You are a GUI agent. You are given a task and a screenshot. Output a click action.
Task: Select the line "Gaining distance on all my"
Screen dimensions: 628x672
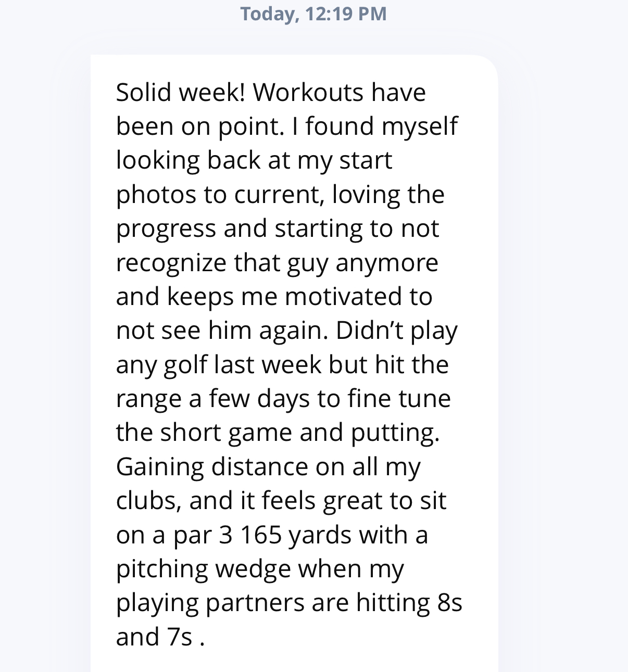click(x=268, y=467)
